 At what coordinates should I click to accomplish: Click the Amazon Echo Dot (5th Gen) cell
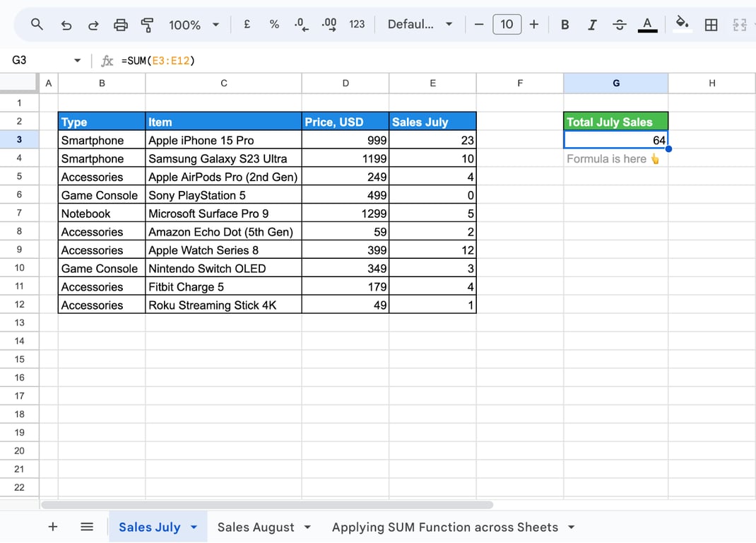pyautogui.click(x=224, y=232)
